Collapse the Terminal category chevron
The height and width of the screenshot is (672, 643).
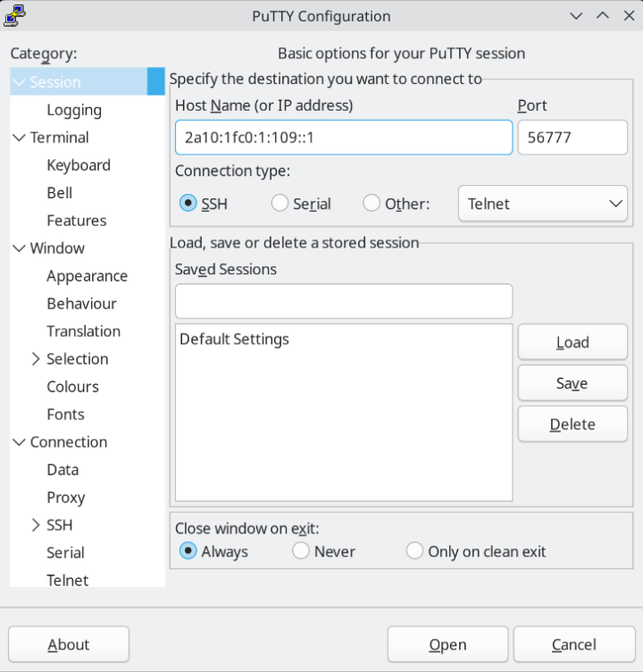20,138
